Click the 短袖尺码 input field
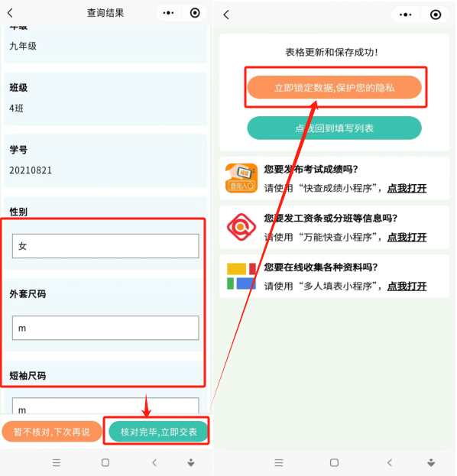Image resolution: width=457 pixels, height=476 pixels. [x=105, y=406]
